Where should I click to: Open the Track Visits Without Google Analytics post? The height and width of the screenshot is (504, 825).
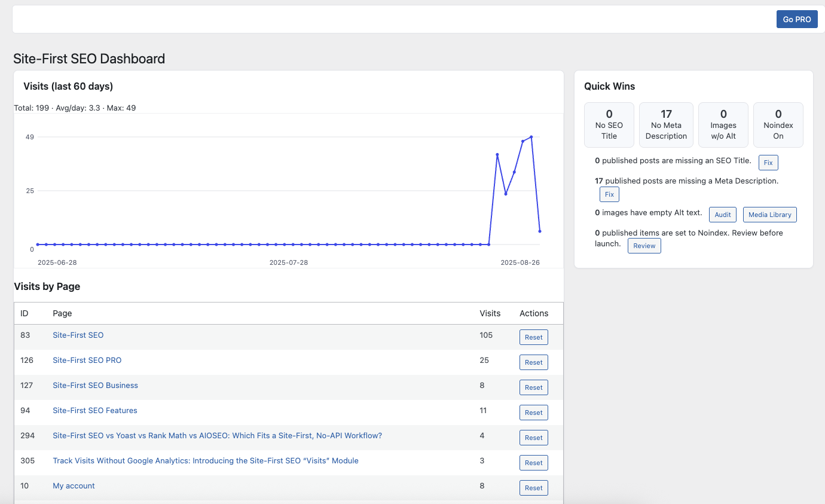[205, 461]
